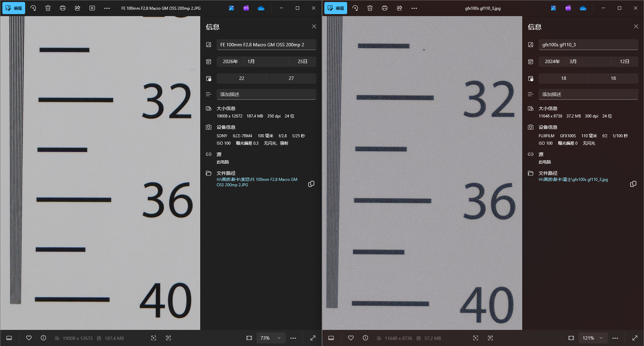This screenshot has width=644, height=346.
Task: Open the file path link for gfx100s gf110_3.jpg
Action: click(x=573, y=180)
